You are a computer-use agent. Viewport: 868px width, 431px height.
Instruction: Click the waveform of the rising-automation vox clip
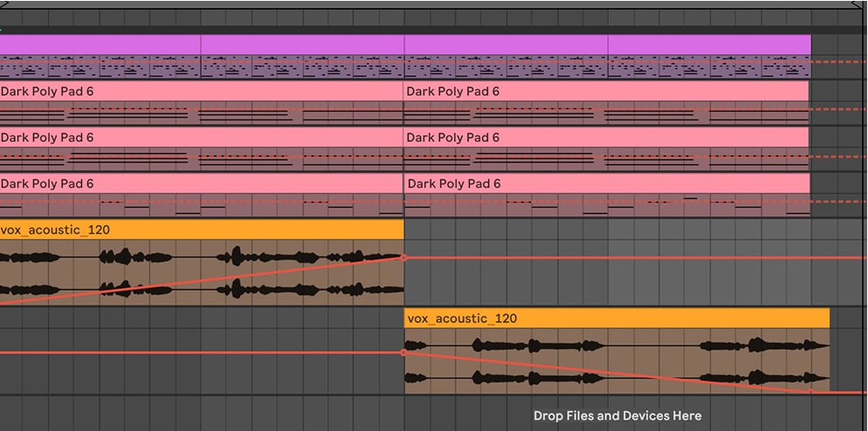tap(202, 272)
